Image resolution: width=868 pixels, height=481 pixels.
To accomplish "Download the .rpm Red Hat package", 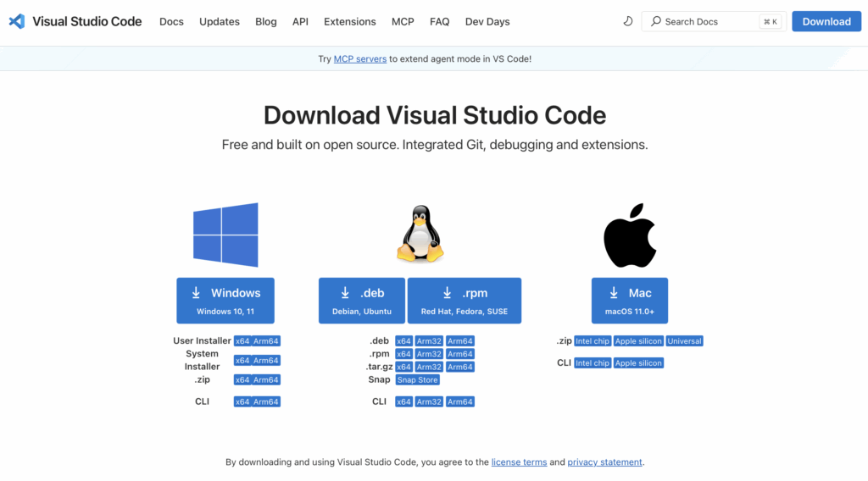I will pyautogui.click(x=465, y=301).
